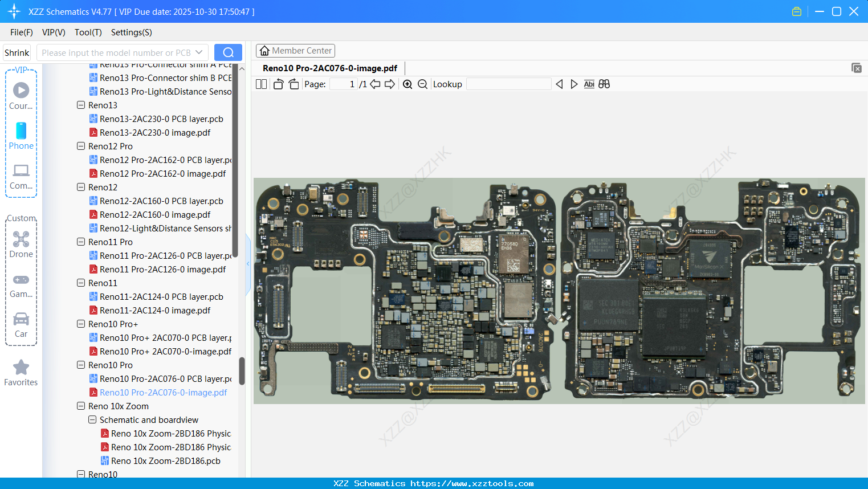The image size is (868, 489).
Task: Toggle the Abi whole-word match option
Action: pos(589,84)
